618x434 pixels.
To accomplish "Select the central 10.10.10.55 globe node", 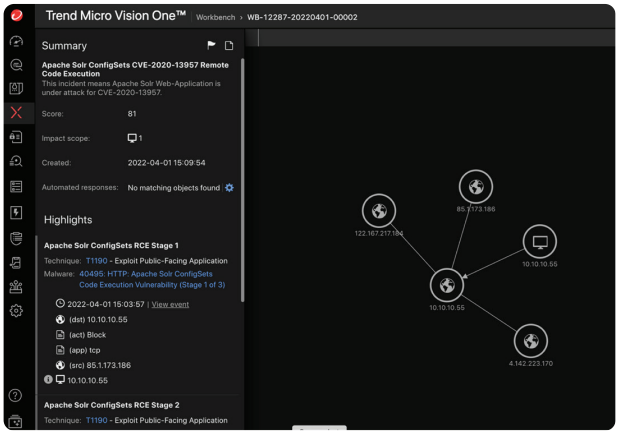I will (447, 285).
